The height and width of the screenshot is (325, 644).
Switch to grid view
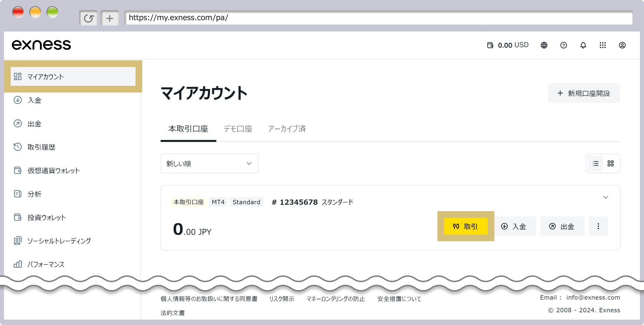click(610, 164)
